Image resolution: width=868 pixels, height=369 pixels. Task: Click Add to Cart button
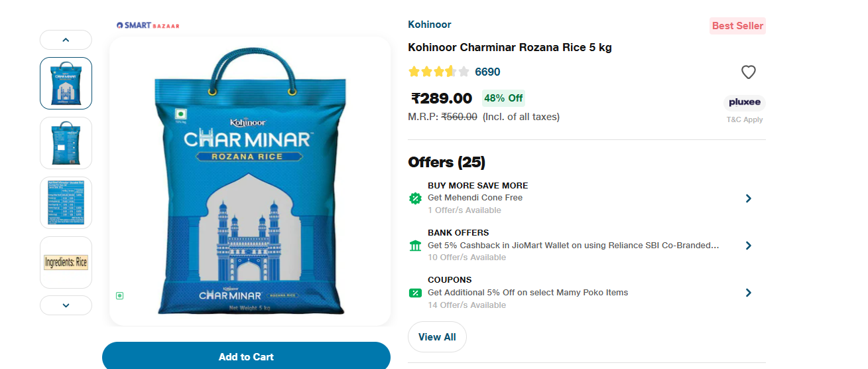[x=246, y=356]
